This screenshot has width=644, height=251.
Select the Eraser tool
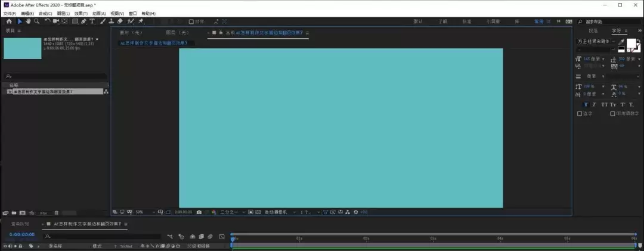pos(120,21)
